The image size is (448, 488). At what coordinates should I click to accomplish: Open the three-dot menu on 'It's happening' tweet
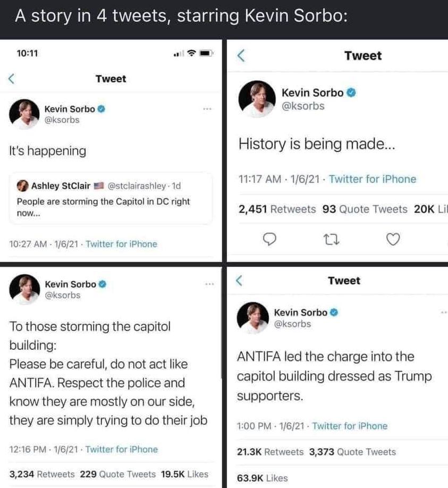207,109
